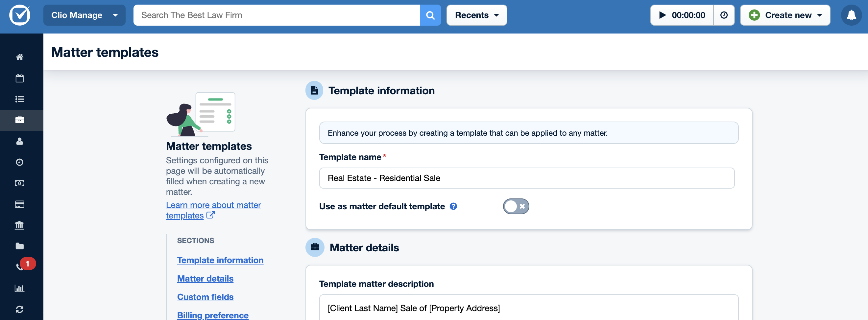
Task: Select the Billing preference section
Action: coord(212,315)
